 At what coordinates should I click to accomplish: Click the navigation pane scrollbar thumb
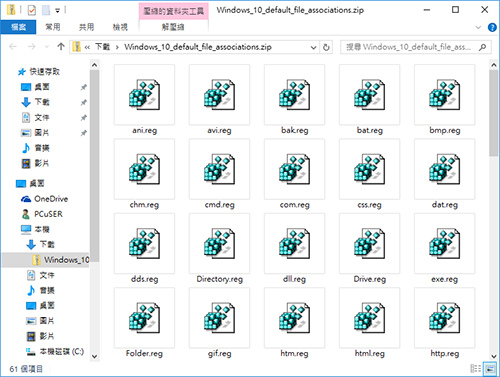pos(94,166)
